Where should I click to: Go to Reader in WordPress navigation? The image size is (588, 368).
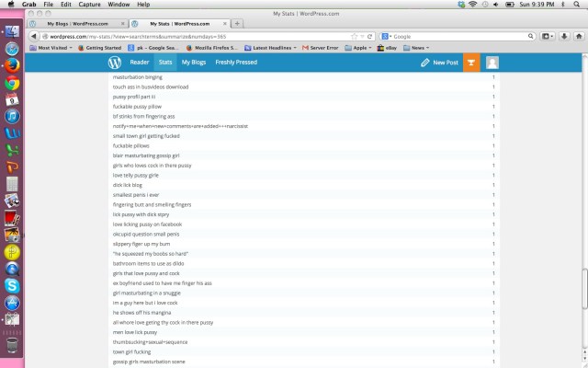[x=140, y=63]
